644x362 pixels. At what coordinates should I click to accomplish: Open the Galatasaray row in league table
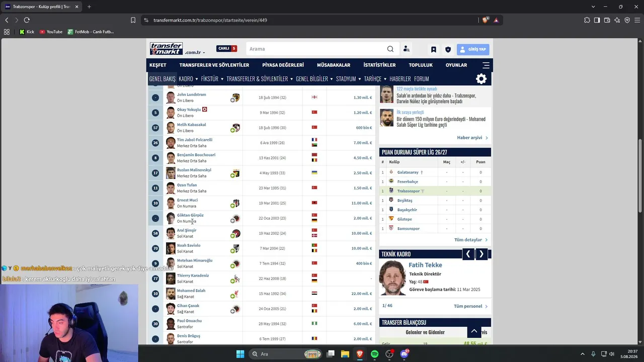pyautogui.click(x=435, y=172)
